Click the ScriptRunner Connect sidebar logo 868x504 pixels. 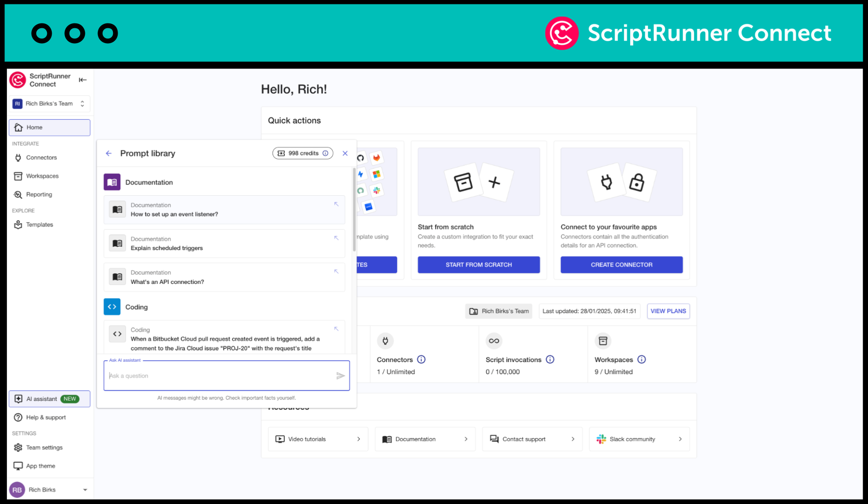pyautogui.click(x=18, y=80)
